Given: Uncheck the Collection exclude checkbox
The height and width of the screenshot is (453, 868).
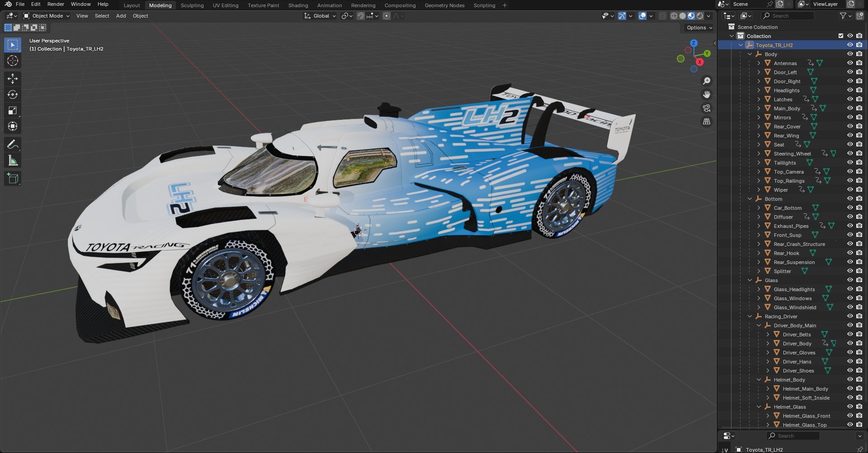Looking at the screenshot, I should pos(841,36).
